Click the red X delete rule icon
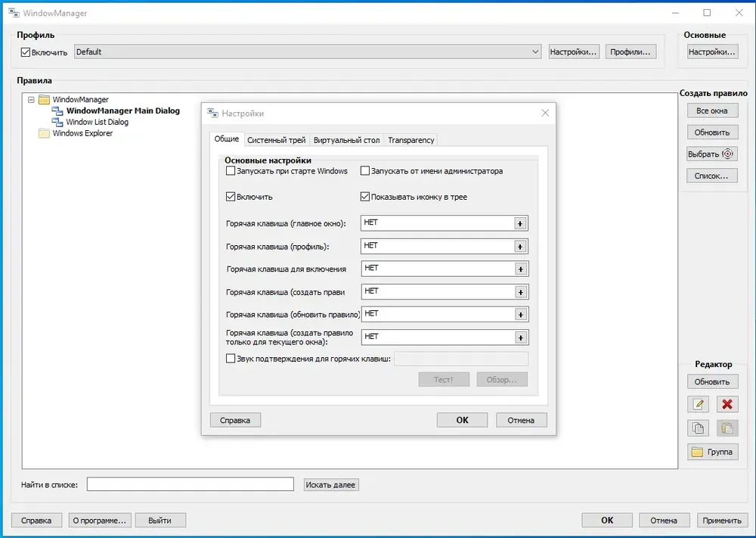Image resolution: width=756 pixels, height=538 pixels. (727, 404)
